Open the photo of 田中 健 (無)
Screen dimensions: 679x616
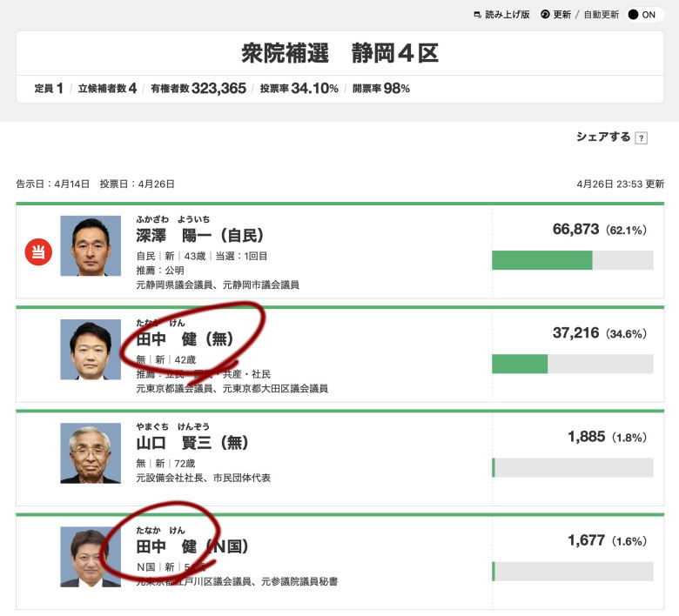point(91,350)
